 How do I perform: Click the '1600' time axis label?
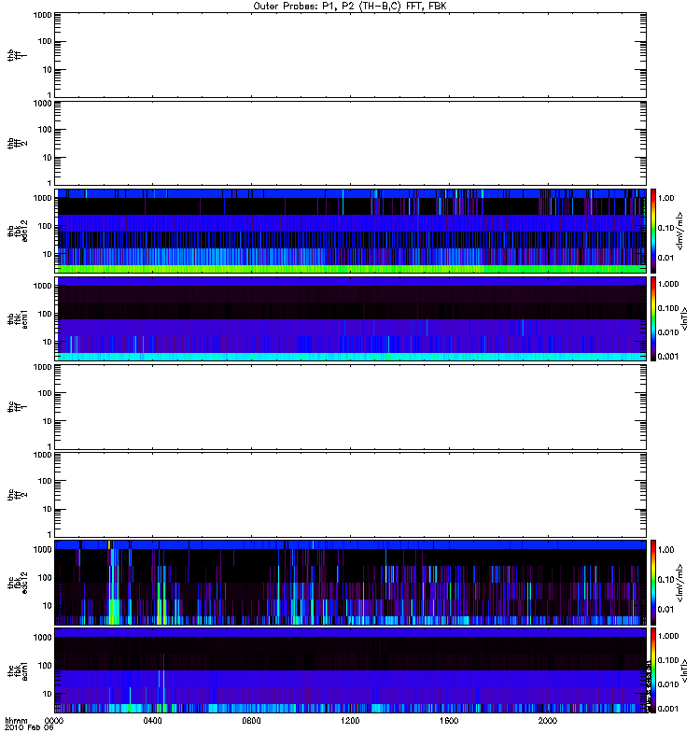click(449, 721)
